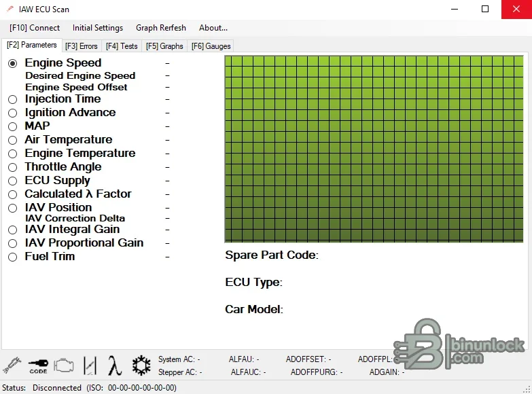Image resolution: width=532 pixels, height=394 pixels.
Task: Click the ALFAUC value text
Action: click(x=249, y=372)
